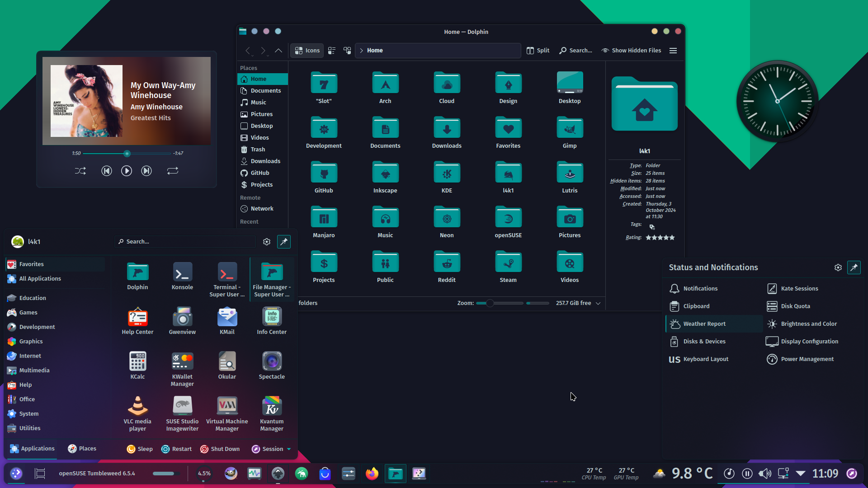868x488 pixels.
Task: Launch Kvantum Manager
Action: pyautogui.click(x=272, y=414)
